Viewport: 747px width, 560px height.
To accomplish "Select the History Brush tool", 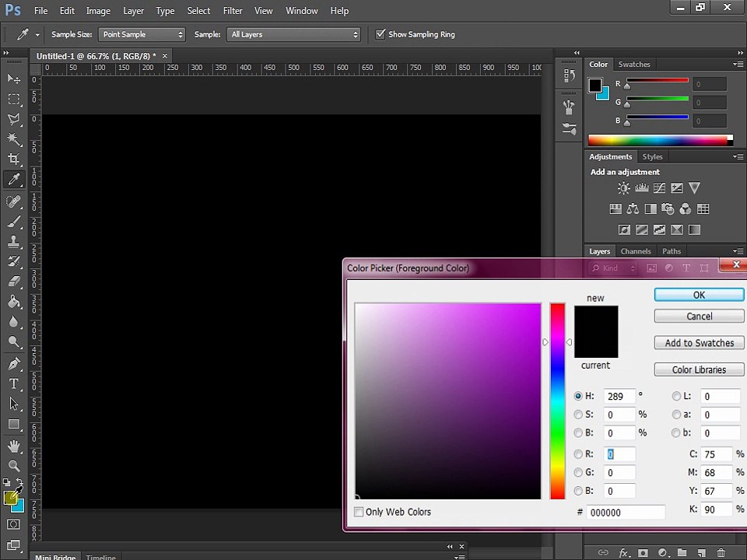I will 14,261.
